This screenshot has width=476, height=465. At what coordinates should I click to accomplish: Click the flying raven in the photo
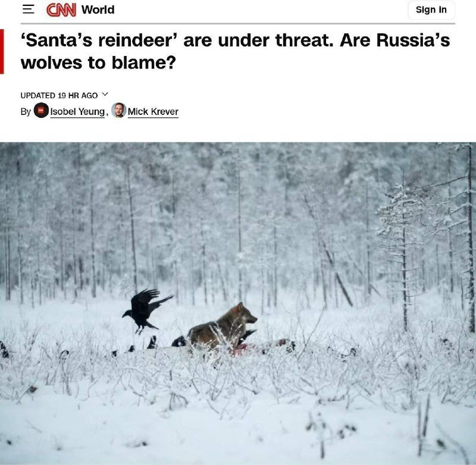(146, 310)
